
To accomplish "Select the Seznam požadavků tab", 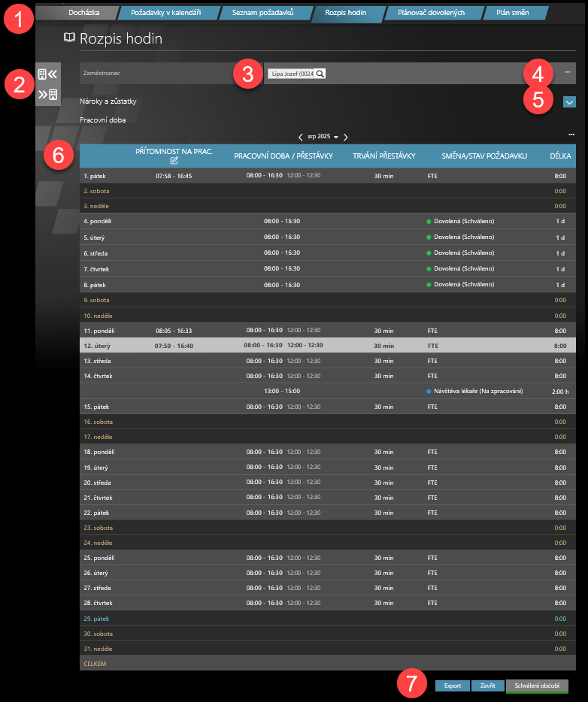I will (262, 13).
